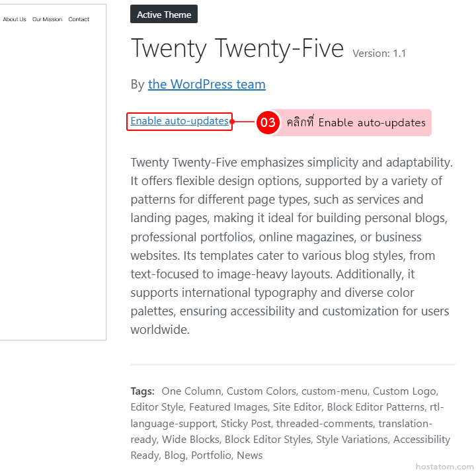This screenshot has width=476, height=472.
Task: Click the Twenty Twenty-Five theme title
Action: point(237,49)
